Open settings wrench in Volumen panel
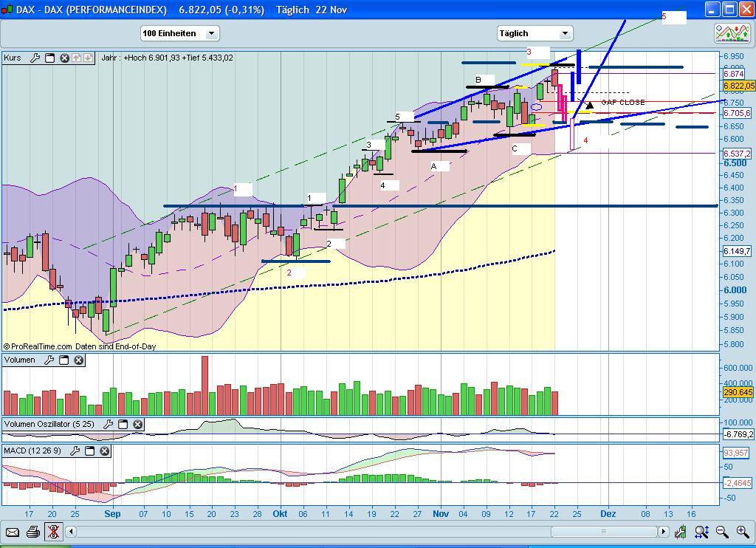The width and height of the screenshot is (756, 548). (49, 360)
